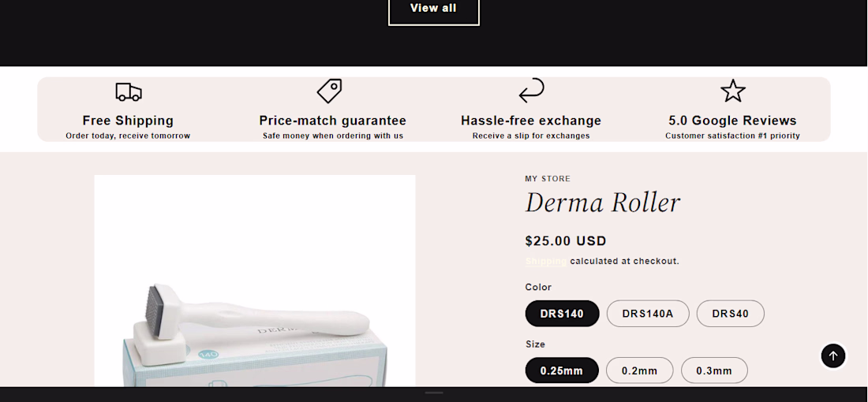Open the Shipping policy link
Viewport: 868px width, 402px height.
coord(545,261)
